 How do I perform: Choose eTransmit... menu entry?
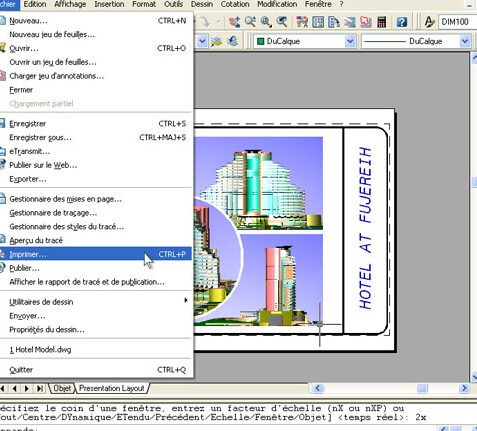tap(96, 151)
